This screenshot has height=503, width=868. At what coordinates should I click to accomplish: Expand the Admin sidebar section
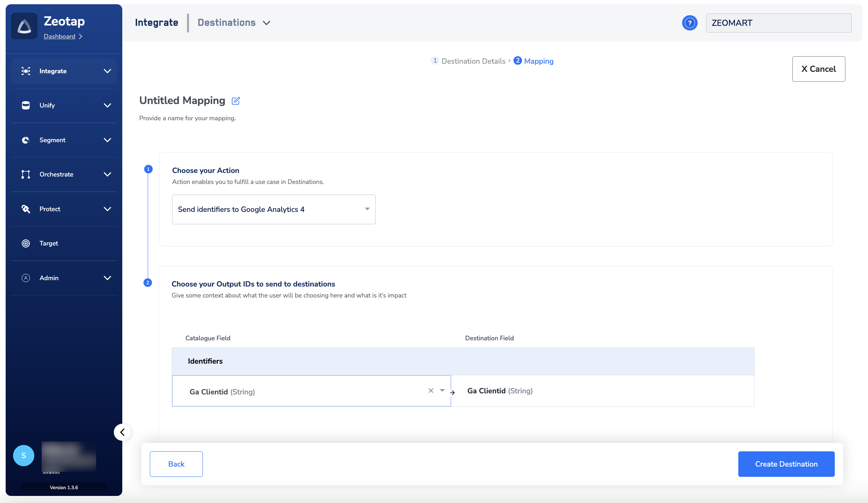[107, 278]
